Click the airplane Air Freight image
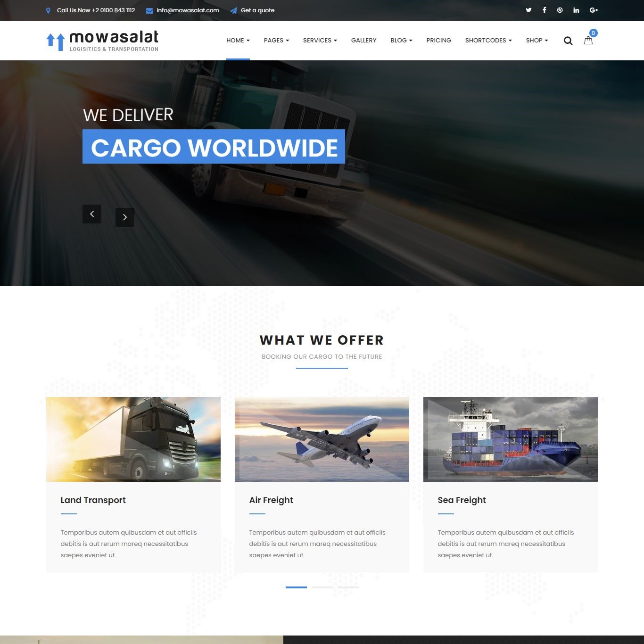 coord(322,439)
